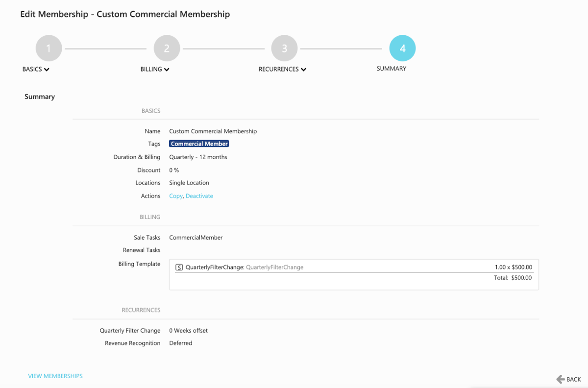The height and width of the screenshot is (388, 588).
Task: Expand the BASICS step dropdown
Action: click(x=36, y=69)
